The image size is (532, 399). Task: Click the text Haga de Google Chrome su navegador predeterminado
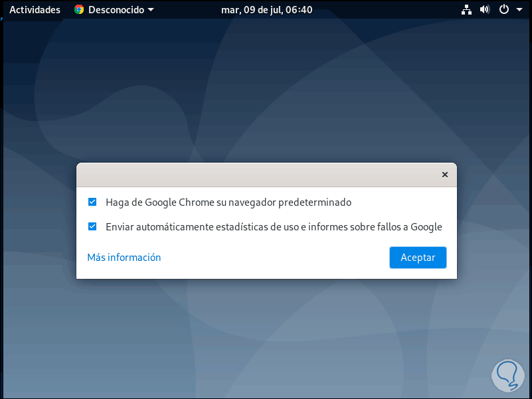[x=228, y=202]
